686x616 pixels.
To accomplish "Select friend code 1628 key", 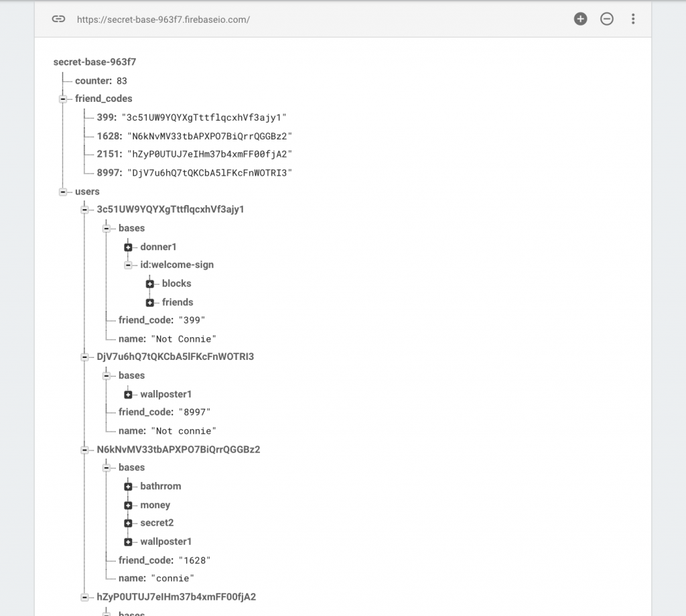I will click(x=109, y=136).
